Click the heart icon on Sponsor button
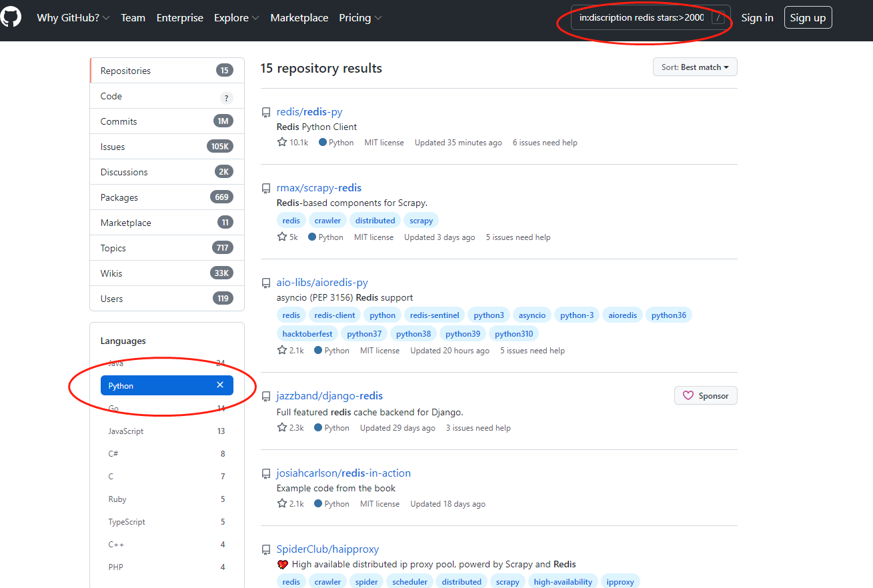The height and width of the screenshot is (588, 873). [x=688, y=395]
